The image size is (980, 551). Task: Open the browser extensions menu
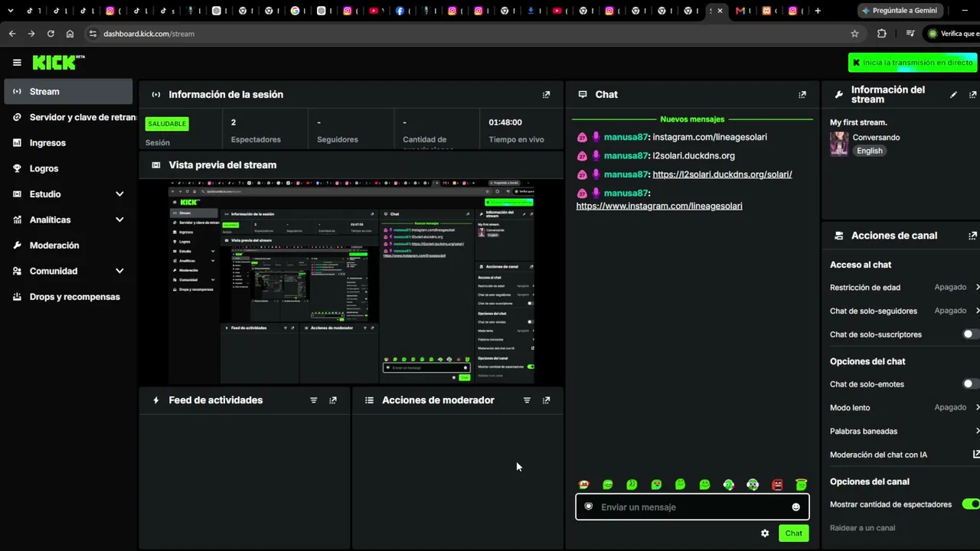click(881, 34)
